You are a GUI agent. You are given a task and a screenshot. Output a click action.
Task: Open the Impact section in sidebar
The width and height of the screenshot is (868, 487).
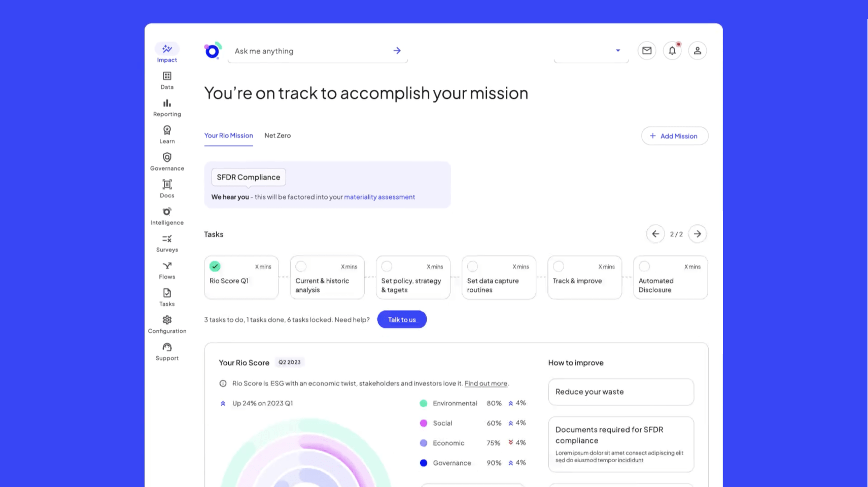(167, 53)
